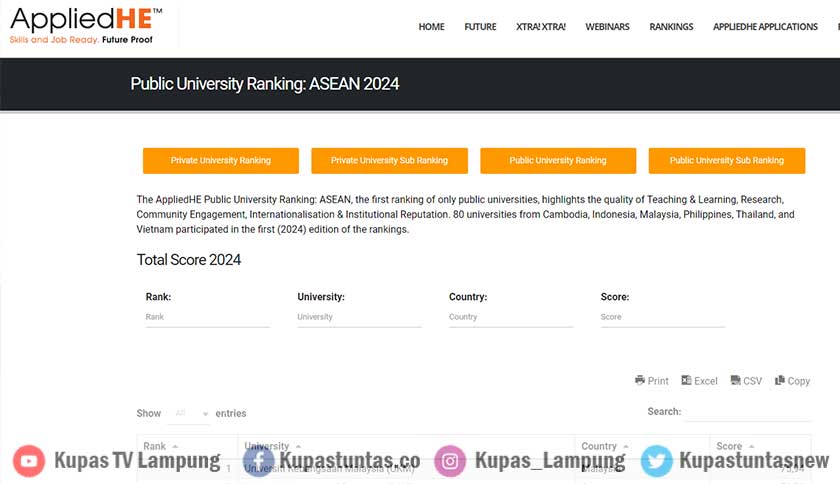The width and height of the screenshot is (840, 484).
Task: Click the Private University Ranking button
Action: 221,160
